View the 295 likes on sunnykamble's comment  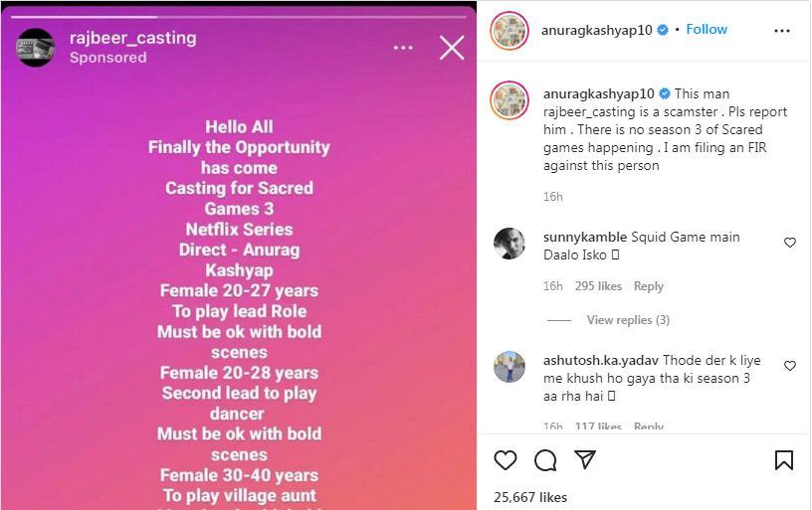tap(598, 286)
